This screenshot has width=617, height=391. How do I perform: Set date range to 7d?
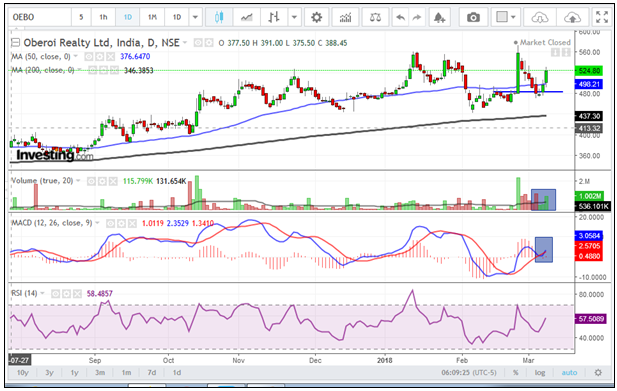pos(152,373)
